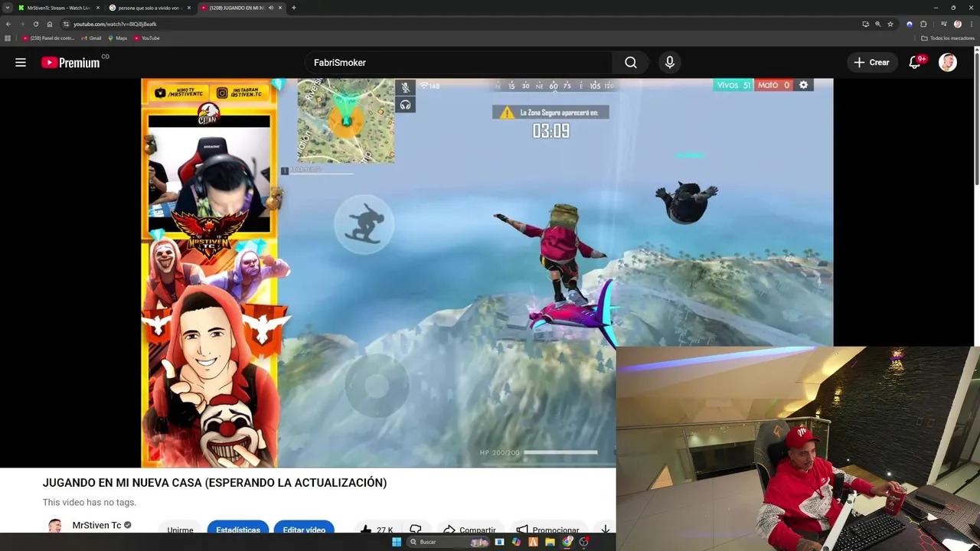
Task: Open Chrome three-dot menu
Action: tap(971, 24)
